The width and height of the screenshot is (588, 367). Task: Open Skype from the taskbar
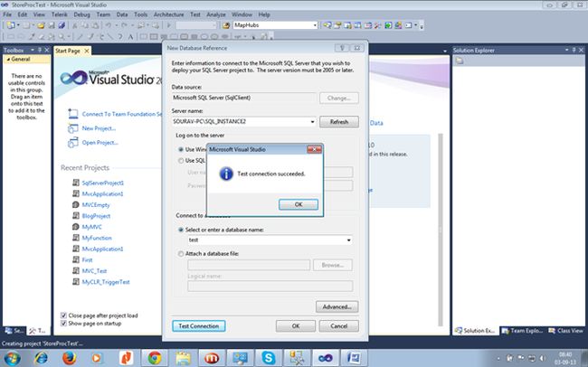(269, 358)
